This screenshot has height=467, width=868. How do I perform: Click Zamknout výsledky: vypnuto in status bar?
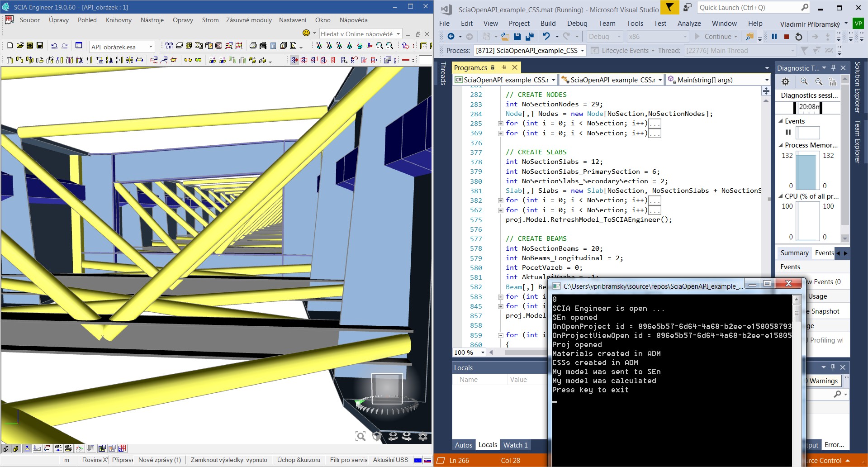[229, 460]
